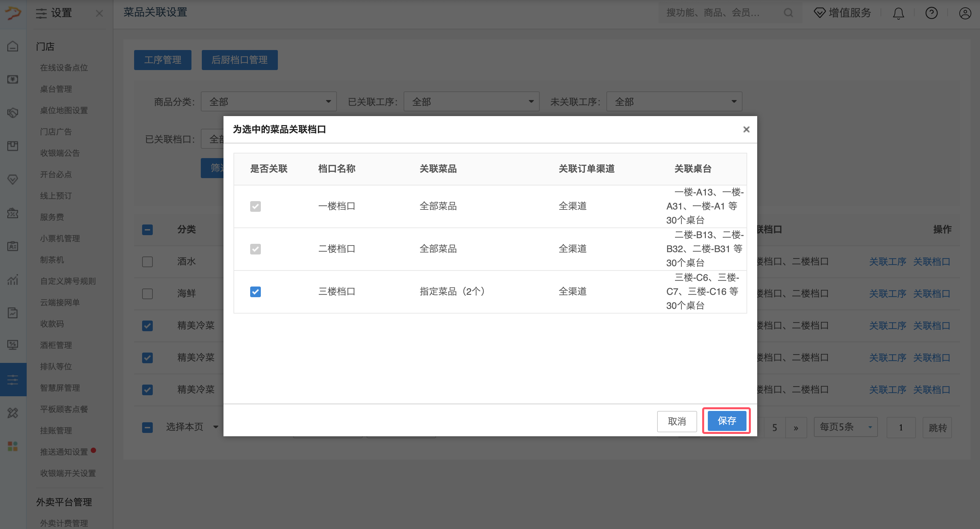The width and height of the screenshot is (980, 529).
Task: Open the home icon in left rail
Action: pos(13,46)
